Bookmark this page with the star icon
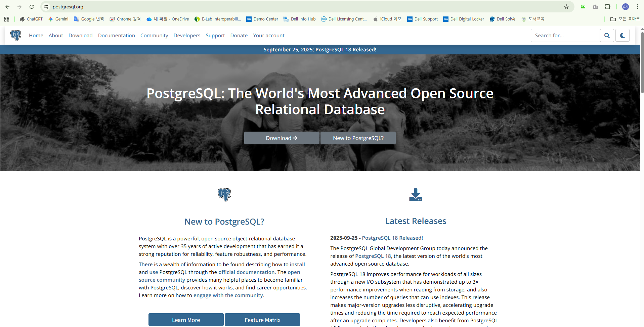 point(566,7)
